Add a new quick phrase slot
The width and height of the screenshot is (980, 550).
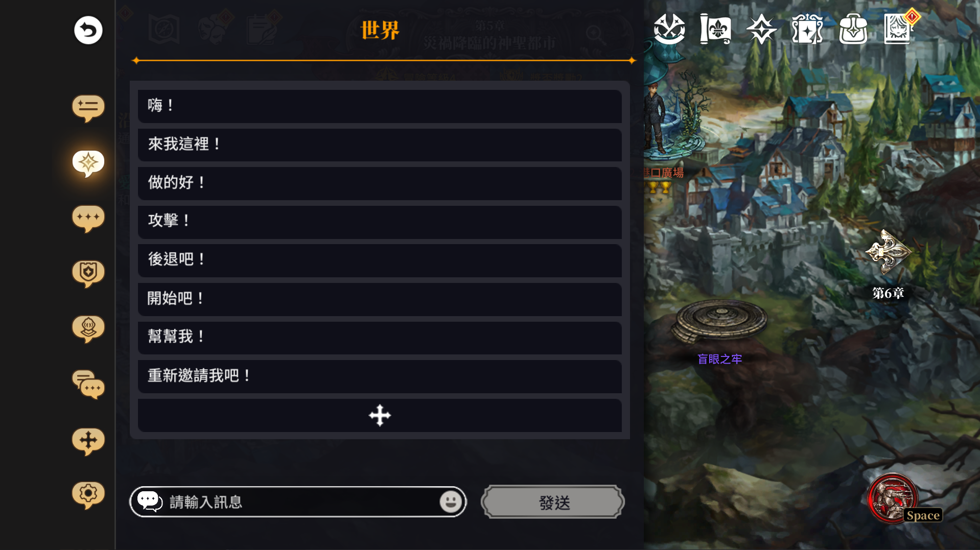(380, 415)
